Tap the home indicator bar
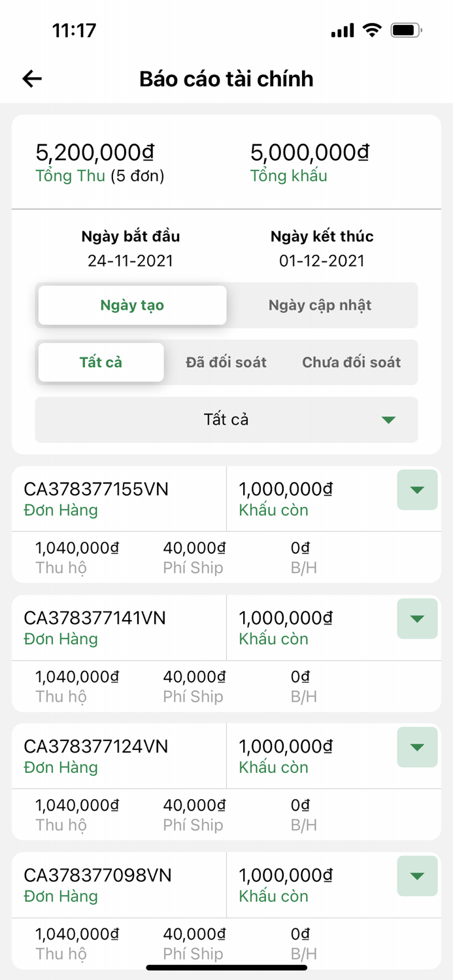This screenshot has height=980, width=453. click(226, 966)
